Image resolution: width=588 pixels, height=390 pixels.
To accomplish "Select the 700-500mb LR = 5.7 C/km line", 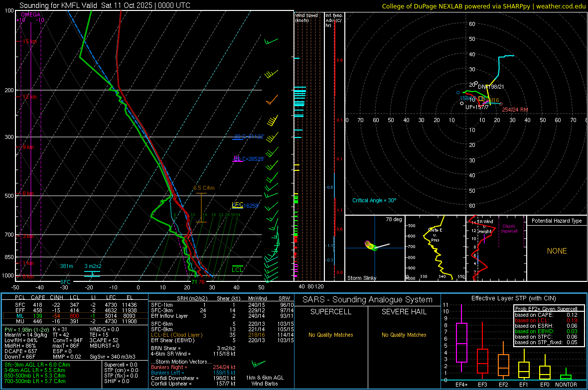I will click(x=35, y=381).
